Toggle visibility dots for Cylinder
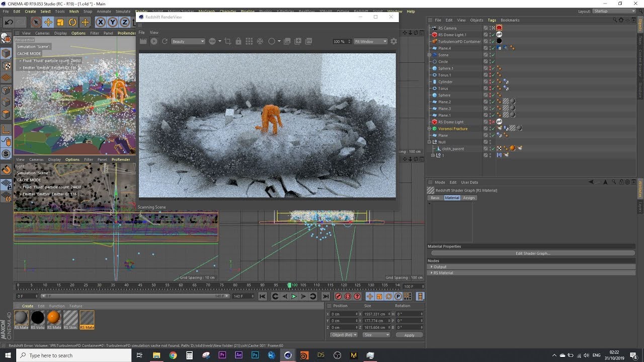Screen dimensions: 644x362 491,81
